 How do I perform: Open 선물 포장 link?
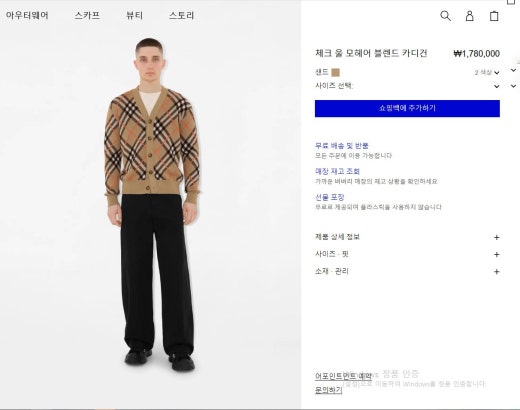pyautogui.click(x=330, y=197)
